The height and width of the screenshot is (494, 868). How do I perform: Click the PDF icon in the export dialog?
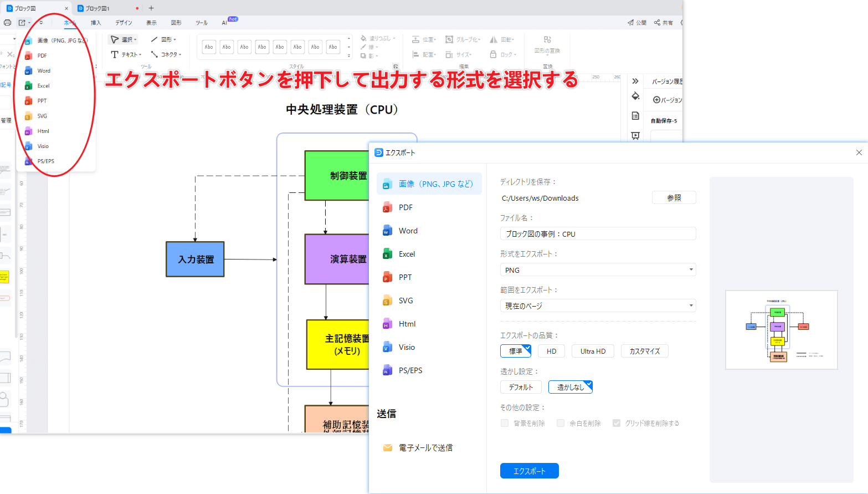[387, 207]
